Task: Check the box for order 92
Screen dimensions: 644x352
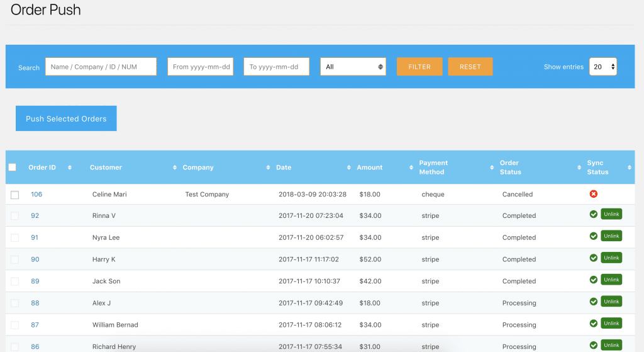Action: coord(15,216)
